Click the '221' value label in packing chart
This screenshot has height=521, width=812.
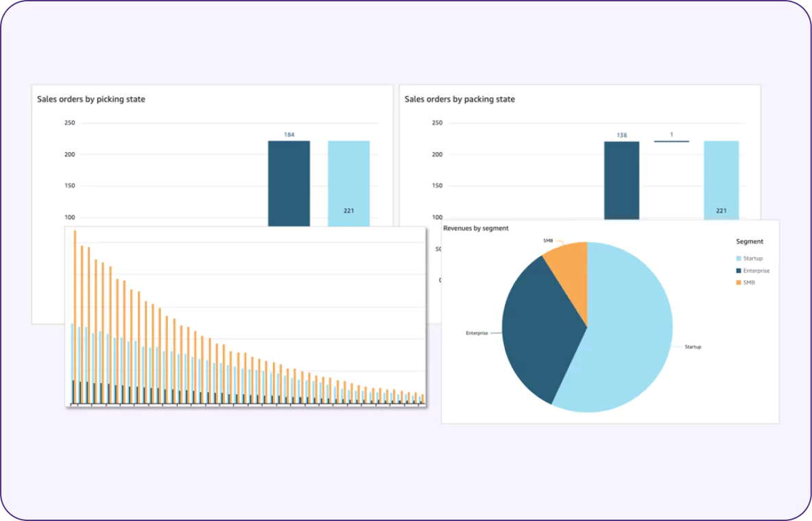click(721, 210)
